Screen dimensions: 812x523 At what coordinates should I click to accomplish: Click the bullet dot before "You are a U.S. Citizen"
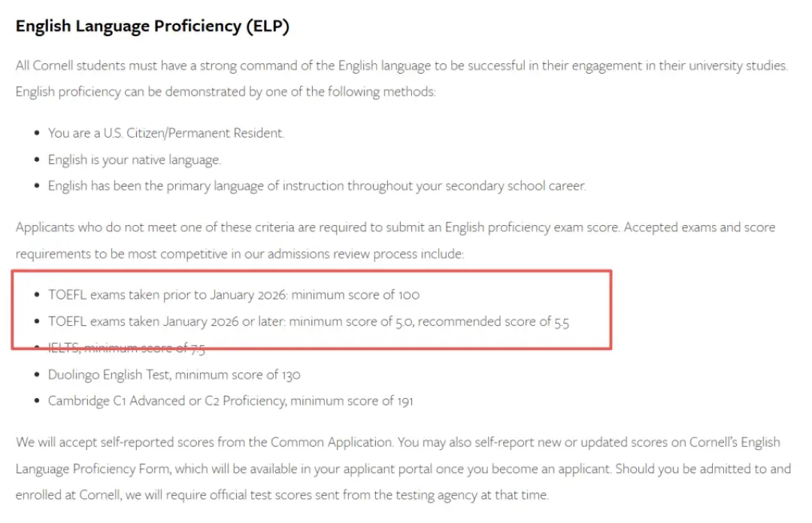tap(38, 133)
